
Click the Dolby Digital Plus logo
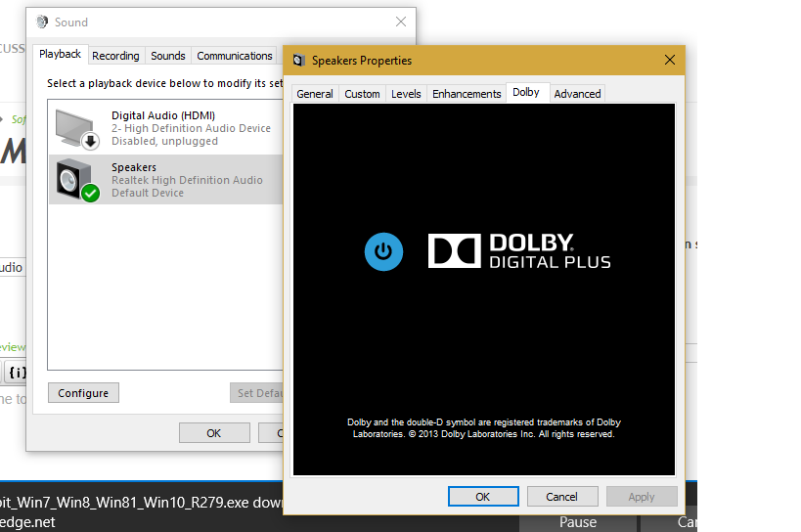519,250
